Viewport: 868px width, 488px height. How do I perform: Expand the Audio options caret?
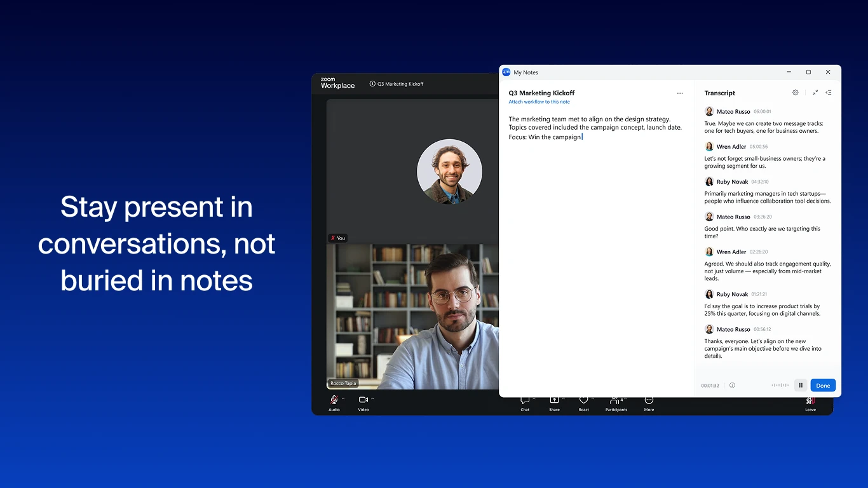coord(343,399)
